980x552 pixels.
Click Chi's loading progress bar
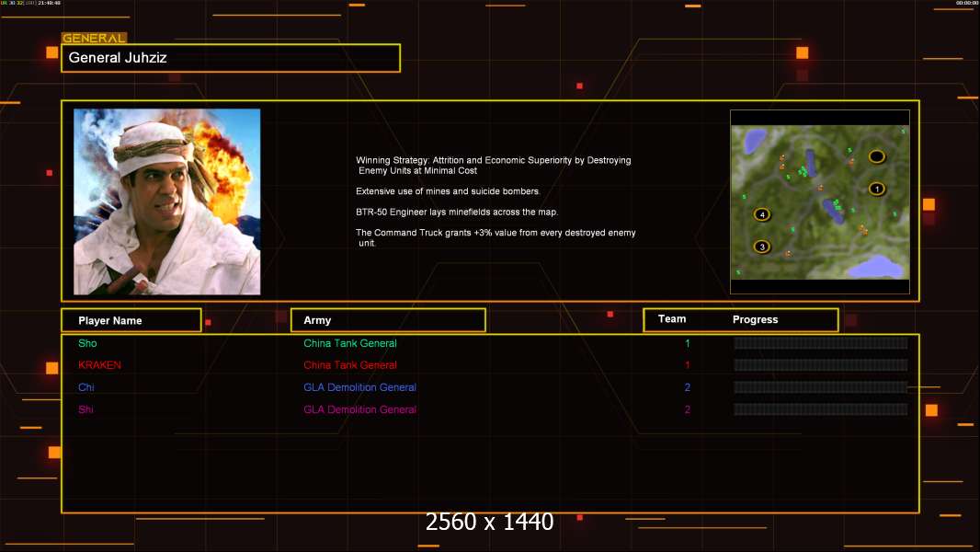pos(821,387)
